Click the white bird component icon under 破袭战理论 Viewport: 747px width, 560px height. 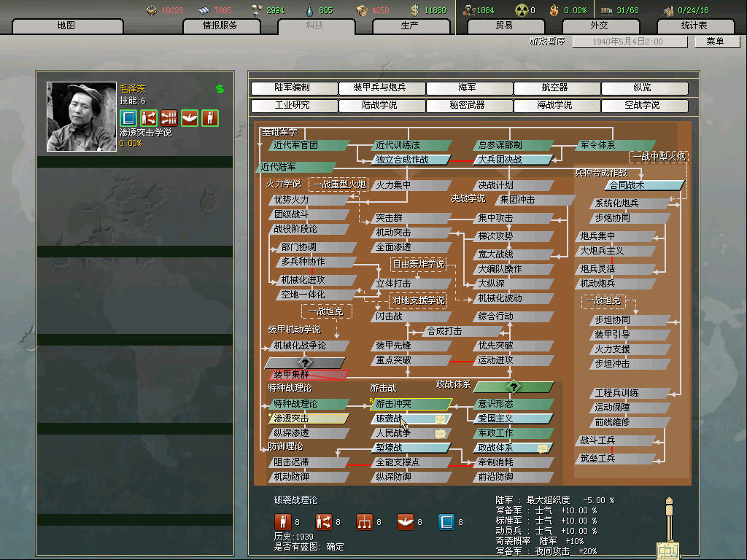pyautogui.click(x=406, y=522)
